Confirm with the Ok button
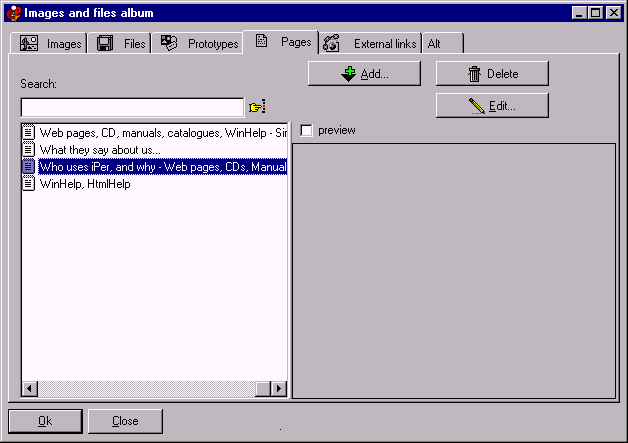 (45, 421)
